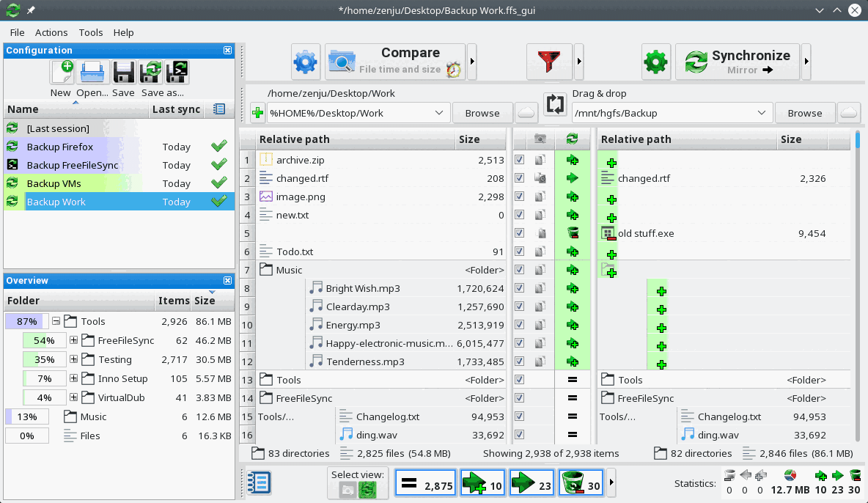
Task: Select the Backup VMs configuration
Action: (x=55, y=183)
